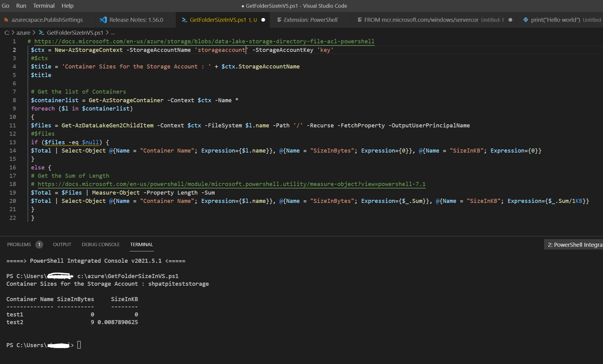Screen dimensions: 603x364
Task: Click the PowerShell icon on GetFolderSizeInVS.ps1 tab
Action: (185, 20)
